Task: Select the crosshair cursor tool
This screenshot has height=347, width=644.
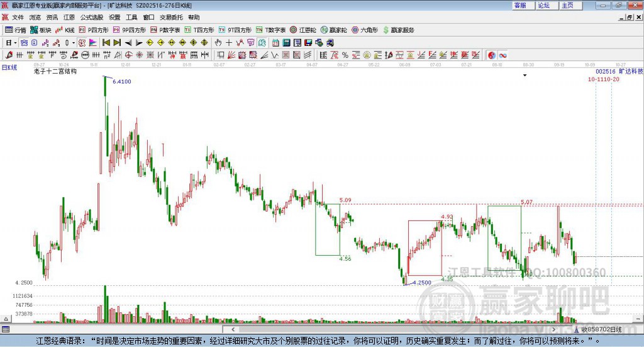Action: point(229,43)
